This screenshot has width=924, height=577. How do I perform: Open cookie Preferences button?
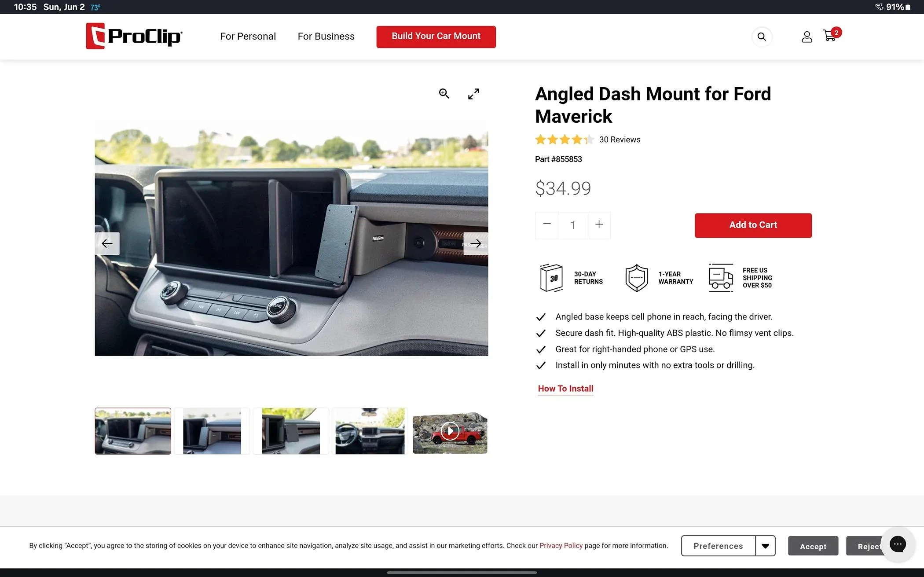[718, 546]
